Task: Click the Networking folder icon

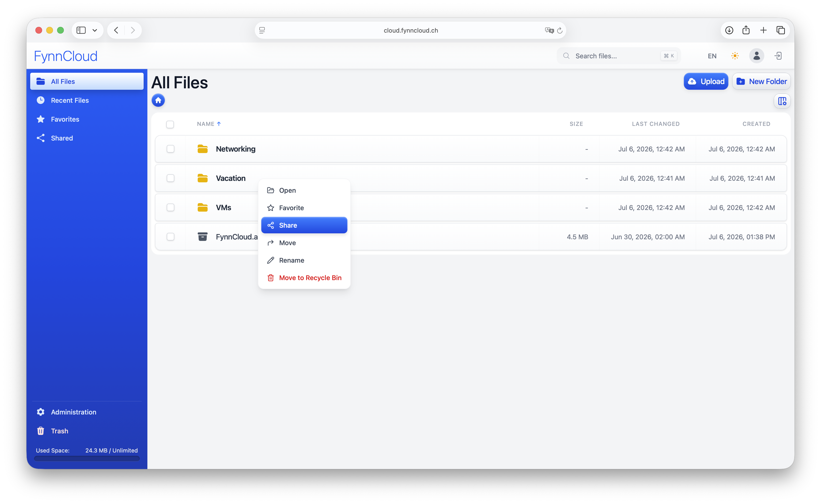Action: tap(202, 149)
